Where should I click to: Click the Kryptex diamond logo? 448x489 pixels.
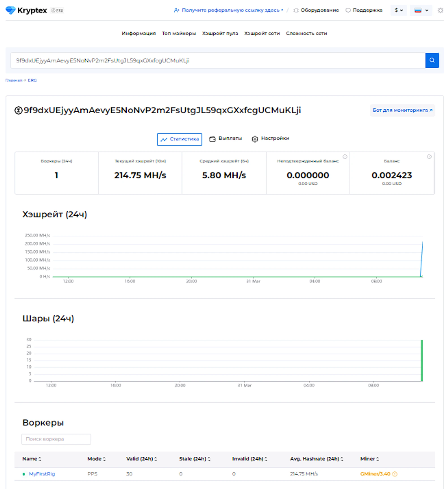click(x=11, y=10)
